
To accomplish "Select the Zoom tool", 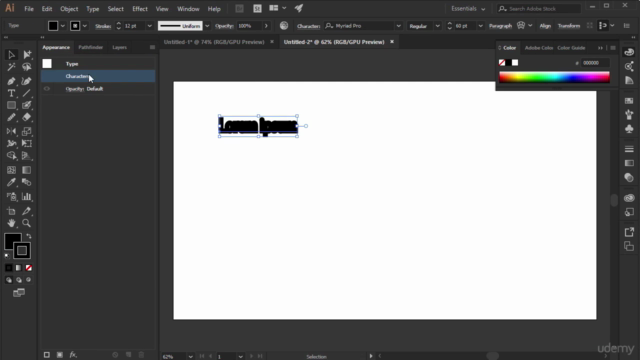I will [27, 223].
